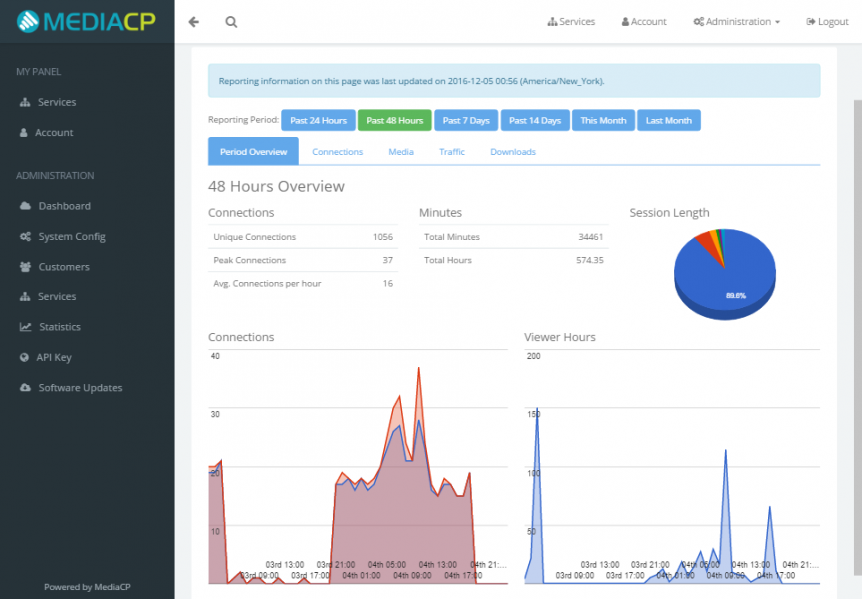Click the Customers group icon
This screenshot has height=599, width=862.
click(x=25, y=267)
